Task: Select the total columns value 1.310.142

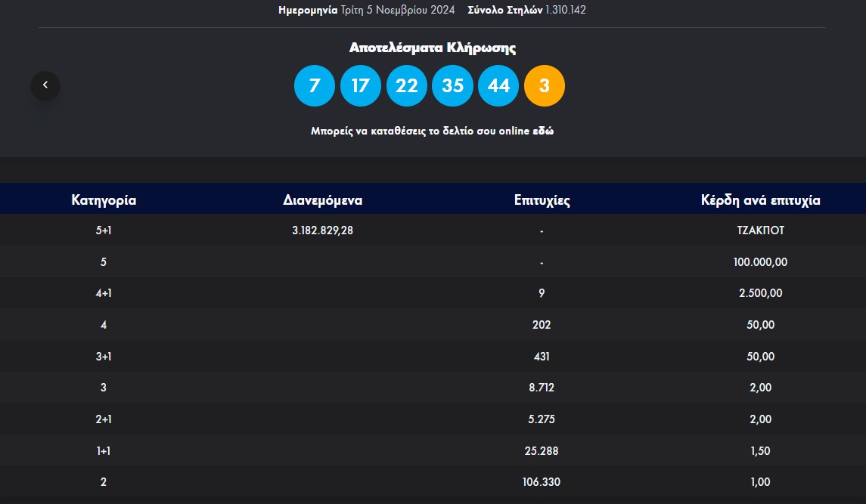Action: coord(566,10)
